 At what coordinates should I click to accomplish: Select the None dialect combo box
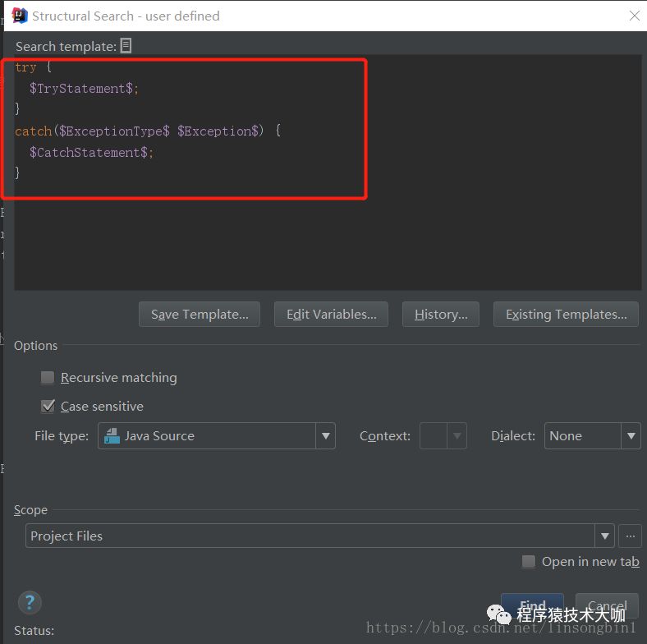(593, 436)
